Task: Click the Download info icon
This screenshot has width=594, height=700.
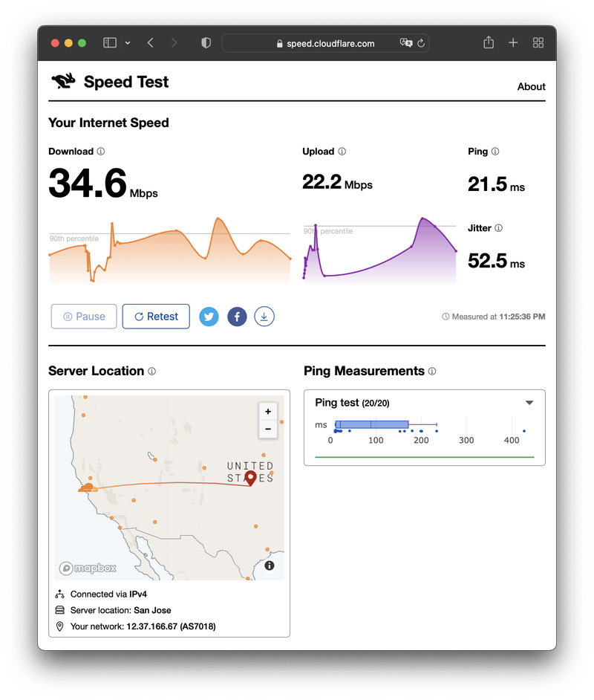Action: coord(101,152)
